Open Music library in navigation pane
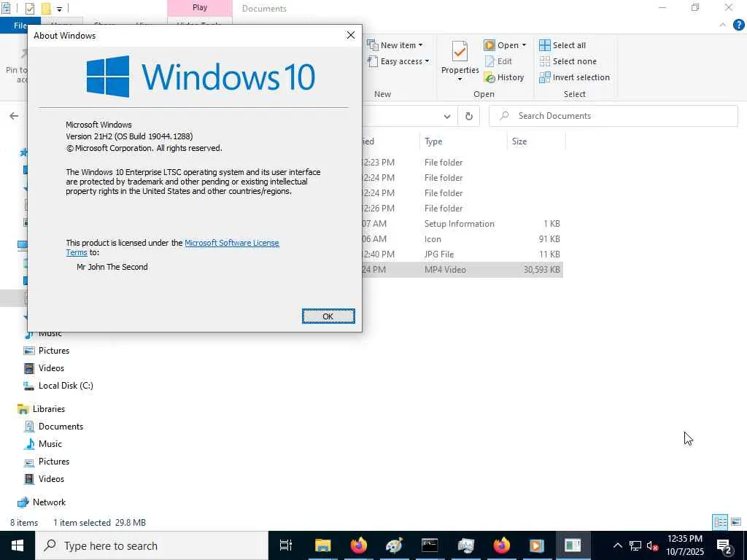This screenshot has width=747, height=560. coord(43,444)
